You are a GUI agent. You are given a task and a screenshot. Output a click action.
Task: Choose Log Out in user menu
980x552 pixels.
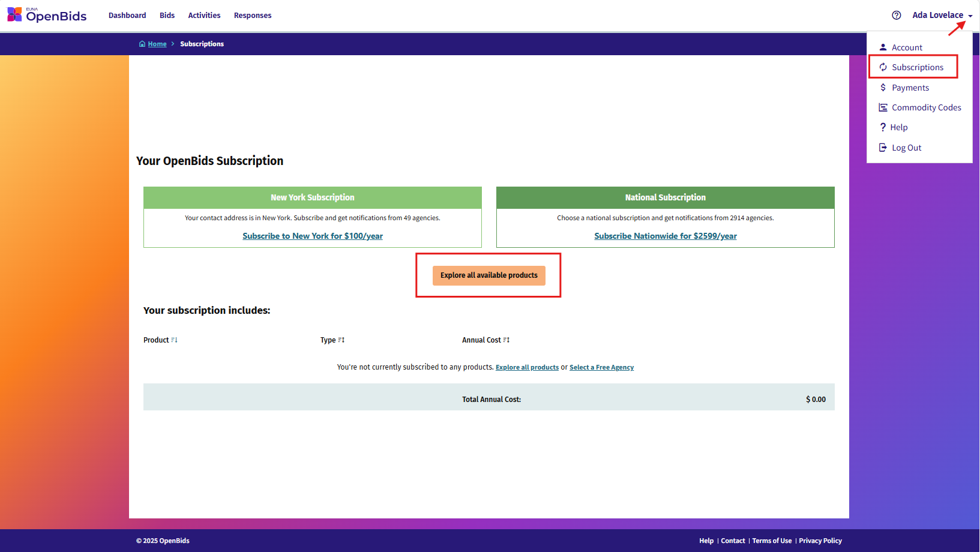900,148
